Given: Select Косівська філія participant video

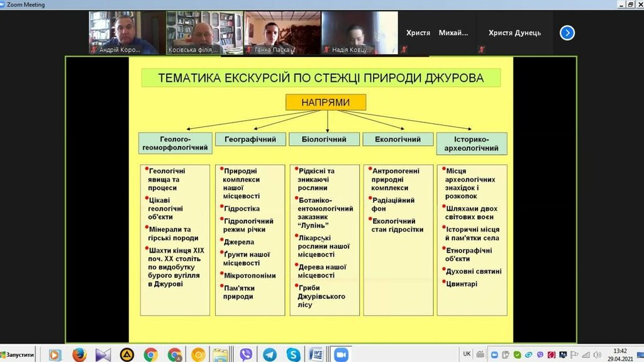Looking at the screenshot, I should [x=204, y=33].
